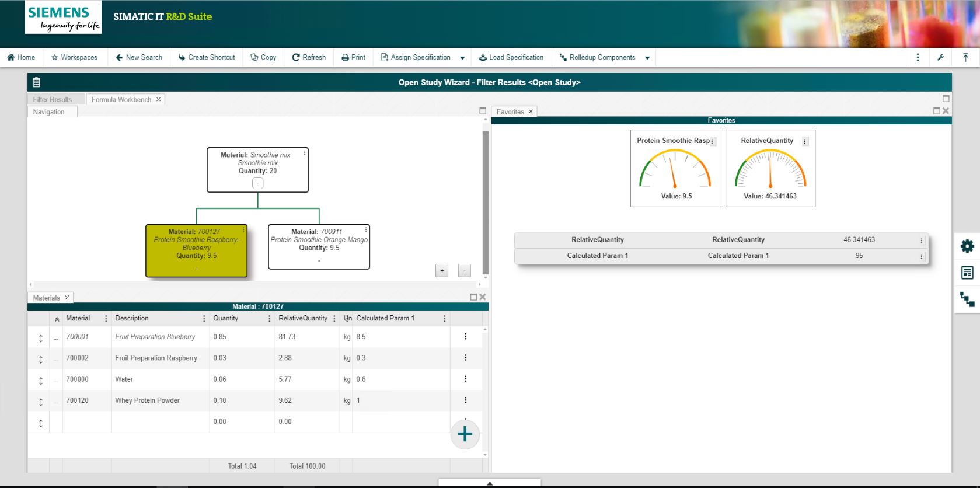Click reorder handle for Water row
Screen dimensions: 980x488
pos(41,381)
